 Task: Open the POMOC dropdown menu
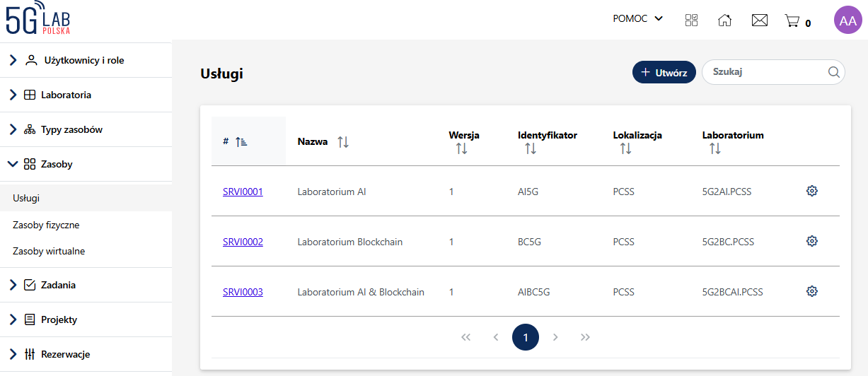tap(637, 19)
